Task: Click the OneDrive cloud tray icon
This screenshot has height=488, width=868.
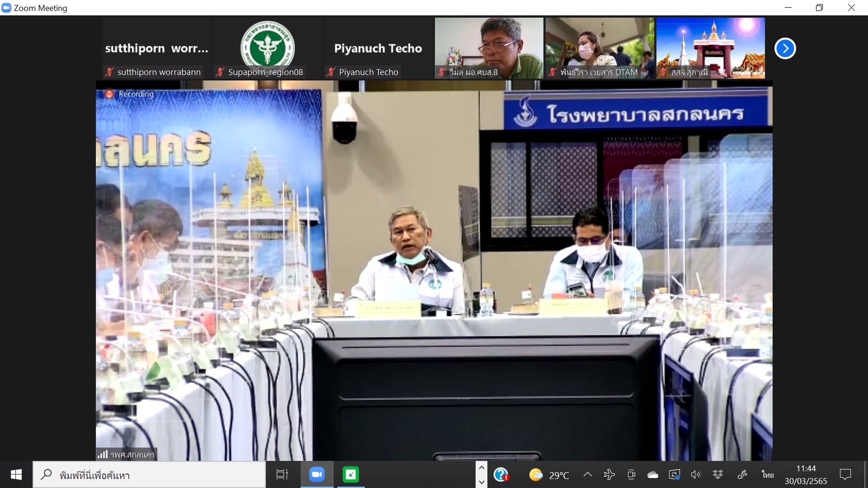Action: click(x=653, y=475)
